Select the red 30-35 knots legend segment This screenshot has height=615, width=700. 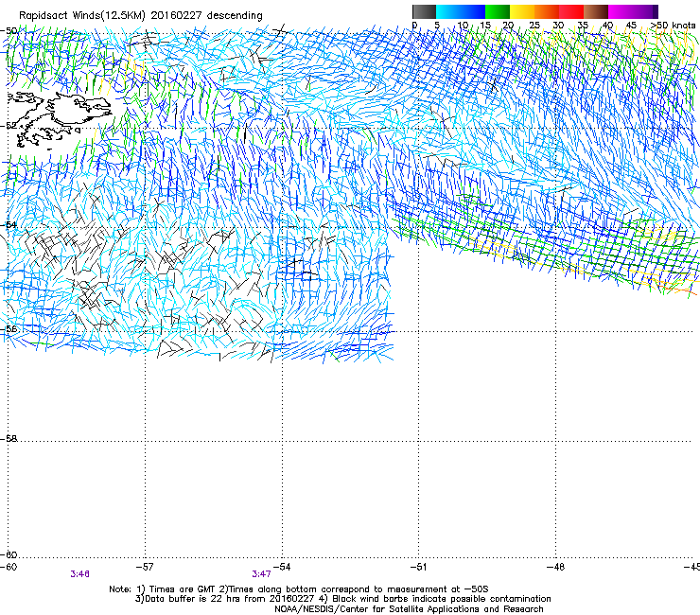(x=571, y=11)
